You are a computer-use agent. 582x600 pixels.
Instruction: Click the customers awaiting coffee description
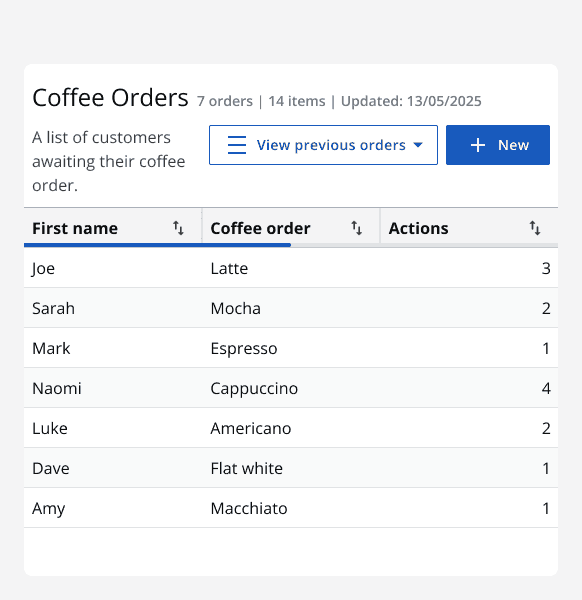pyautogui.click(x=109, y=161)
